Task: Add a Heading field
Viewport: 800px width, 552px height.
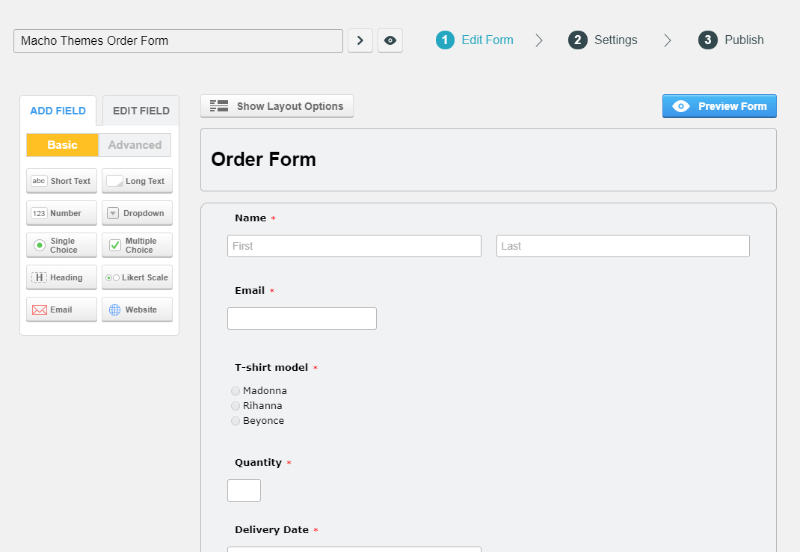Action: point(61,278)
